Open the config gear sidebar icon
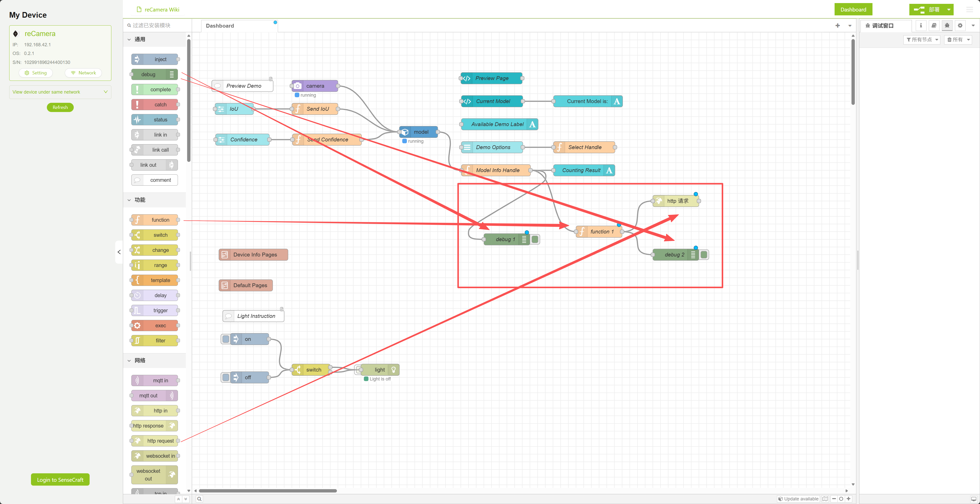This screenshot has width=980, height=504. coord(960,26)
